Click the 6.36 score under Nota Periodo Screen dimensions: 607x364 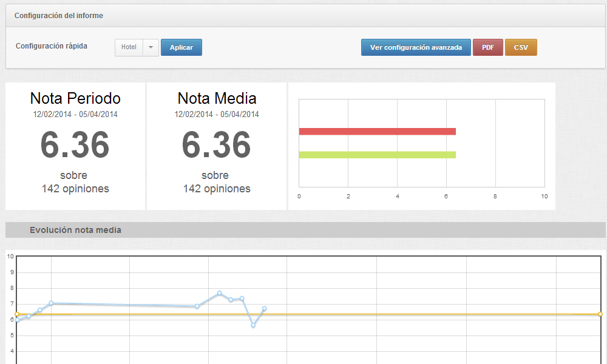coord(75,144)
